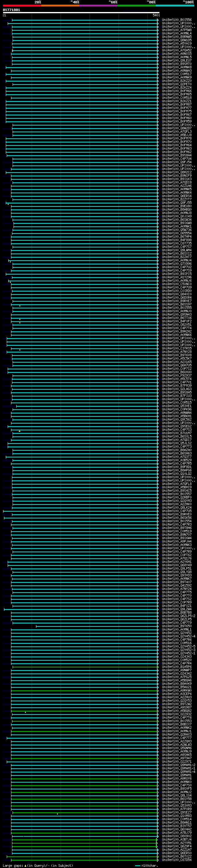Click label UniRef100_B6THP4

pyautogui.click(x=176, y=237)
